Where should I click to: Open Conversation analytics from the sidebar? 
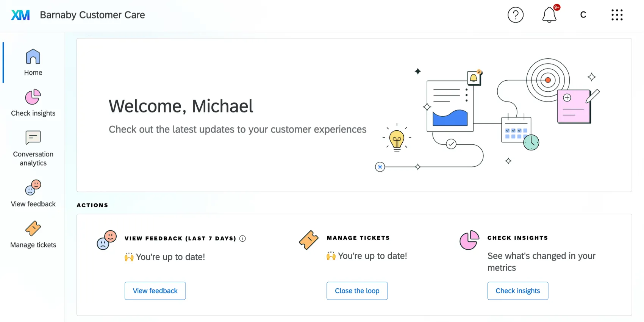click(x=33, y=138)
